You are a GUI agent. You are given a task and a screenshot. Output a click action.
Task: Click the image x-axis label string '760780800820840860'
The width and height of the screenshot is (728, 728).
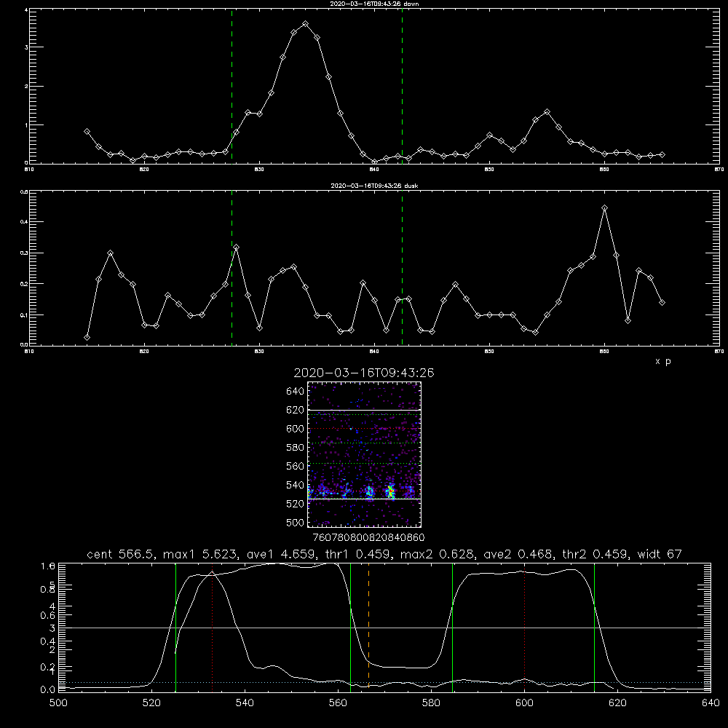368,537
